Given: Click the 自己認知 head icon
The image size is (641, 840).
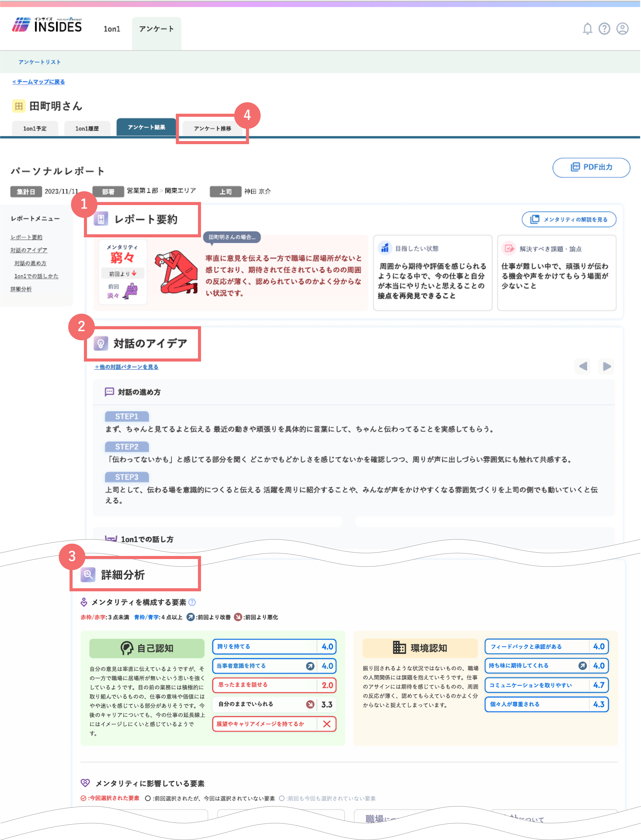Looking at the screenshot, I should 127,648.
